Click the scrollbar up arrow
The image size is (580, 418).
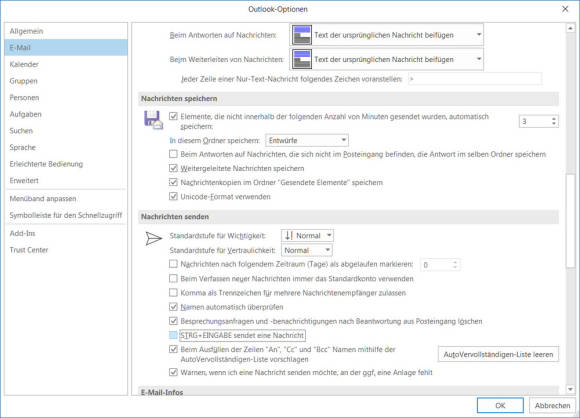coord(570,28)
